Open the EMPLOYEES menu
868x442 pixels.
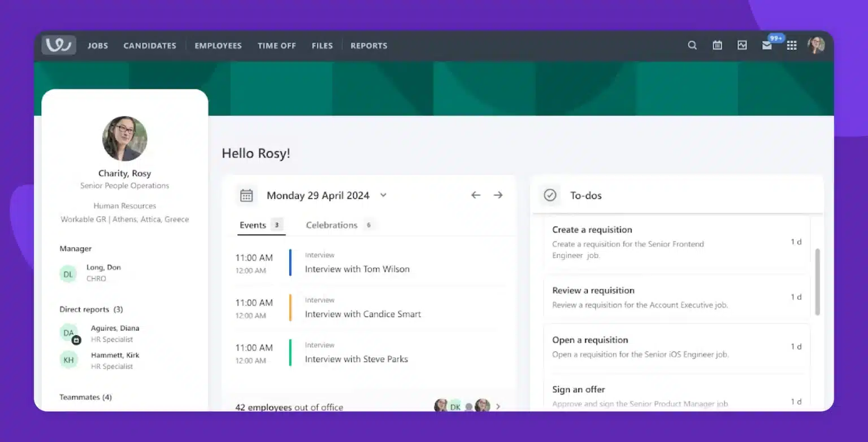click(x=218, y=46)
